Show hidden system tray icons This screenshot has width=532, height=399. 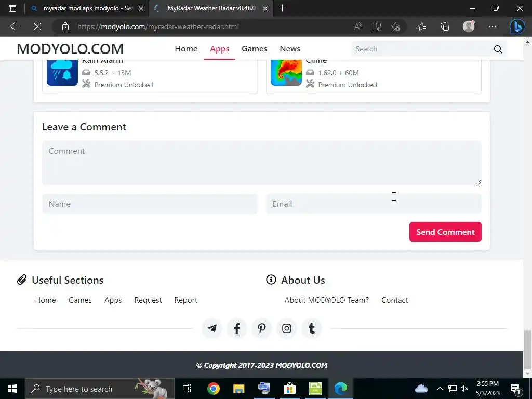coord(440,389)
